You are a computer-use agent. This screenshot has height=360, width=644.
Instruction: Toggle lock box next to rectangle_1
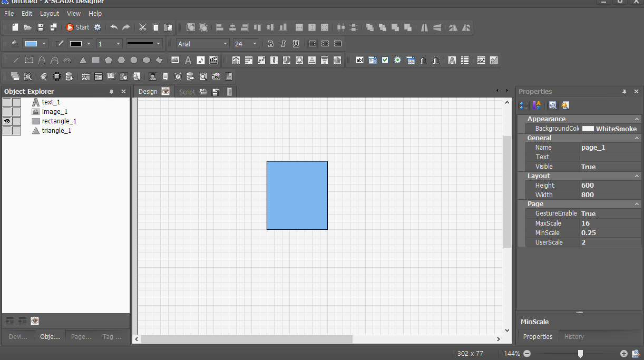pos(17,121)
